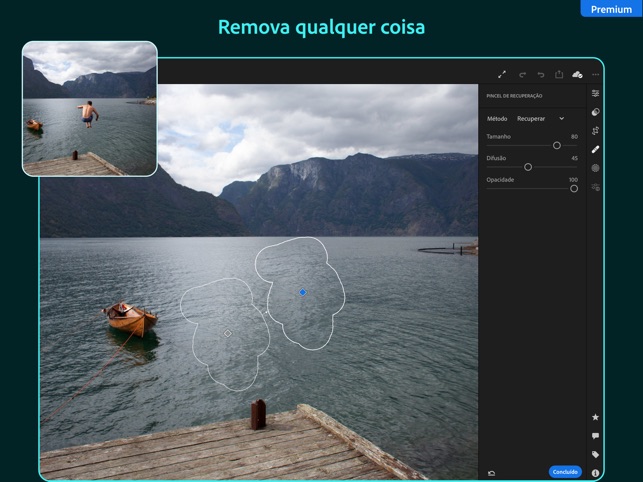The image size is (643, 482).
Task: Undo the last edit with the arrow
Action: 541,74
